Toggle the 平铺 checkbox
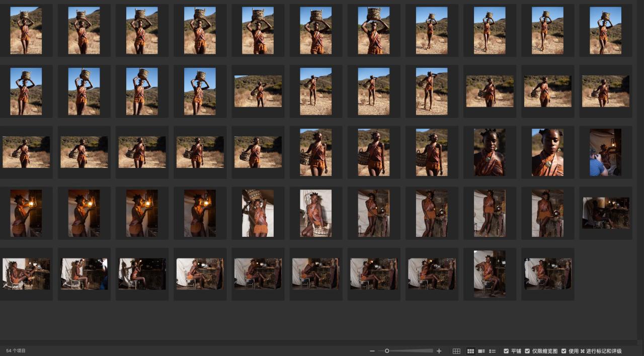The width and height of the screenshot is (644, 356). [x=506, y=351]
